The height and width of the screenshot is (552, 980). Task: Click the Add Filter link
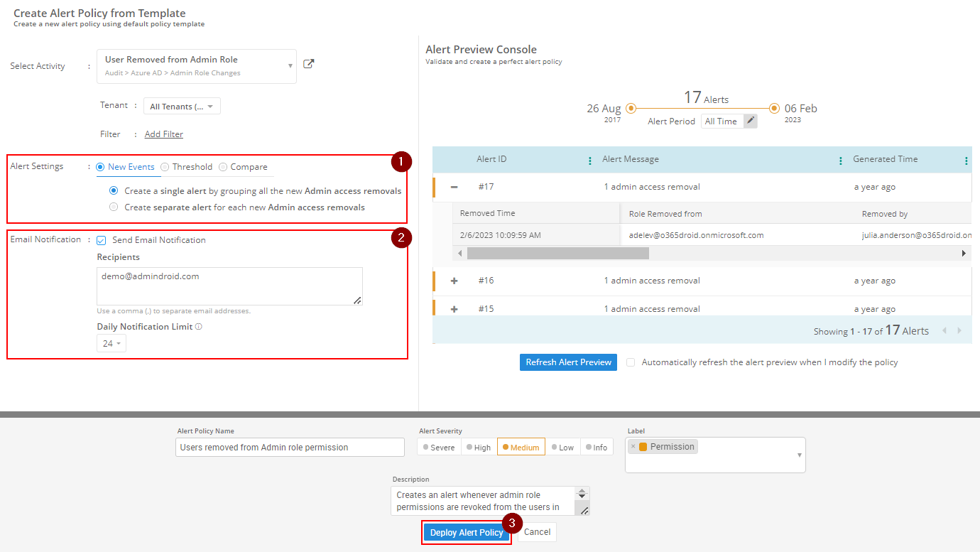163,134
